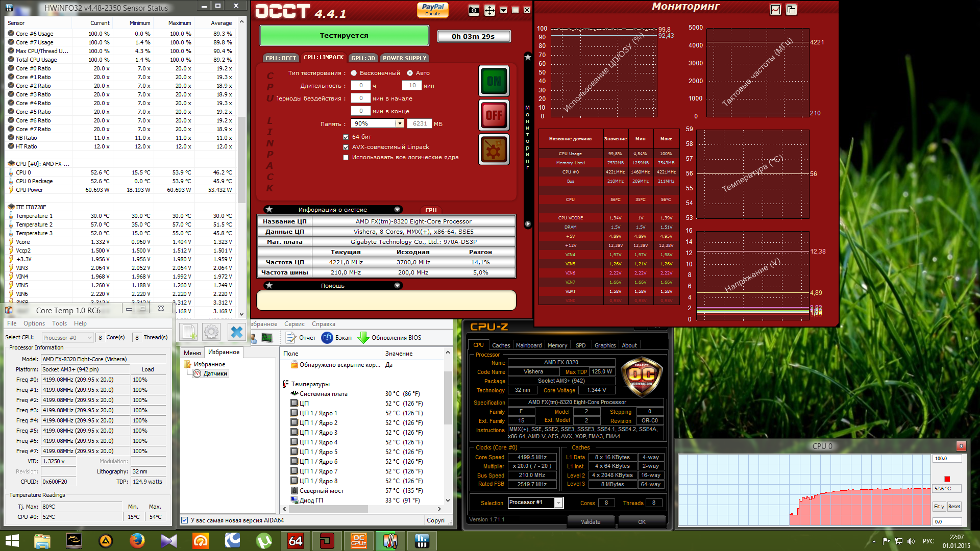Open Firefox from the taskbar

pyautogui.click(x=137, y=540)
